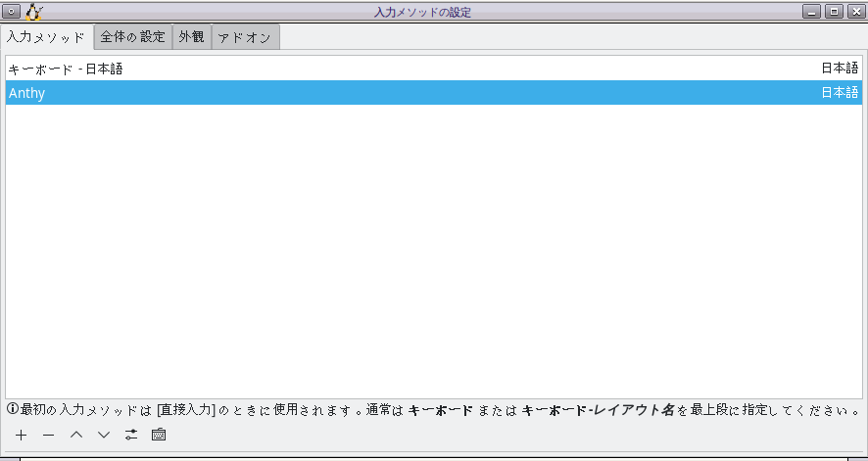
Task: Open window menu button in title bar
Action: pos(11,11)
